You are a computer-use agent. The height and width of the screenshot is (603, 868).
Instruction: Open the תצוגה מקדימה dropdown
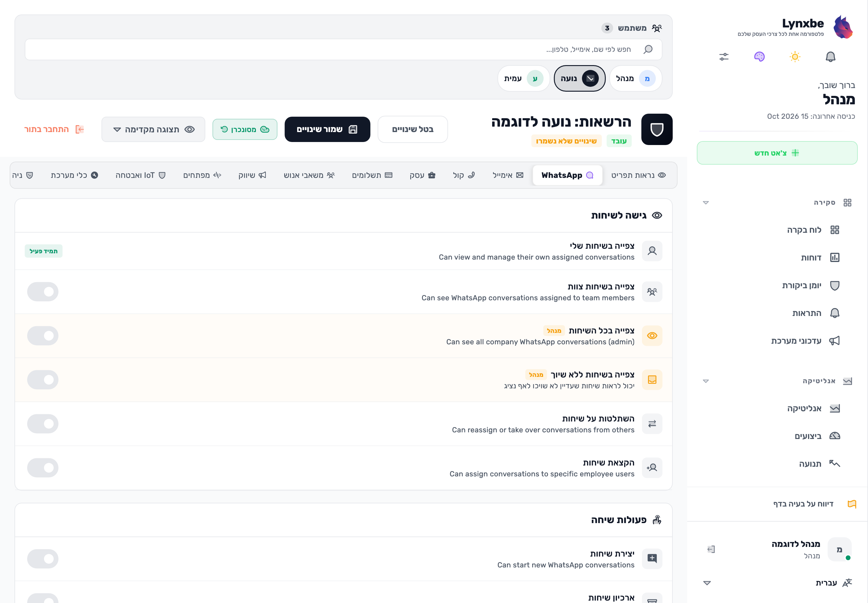click(153, 129)
